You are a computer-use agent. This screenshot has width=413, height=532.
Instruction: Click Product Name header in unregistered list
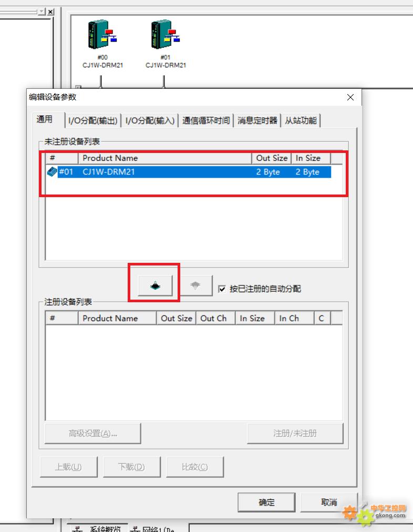tap(165, 158)
